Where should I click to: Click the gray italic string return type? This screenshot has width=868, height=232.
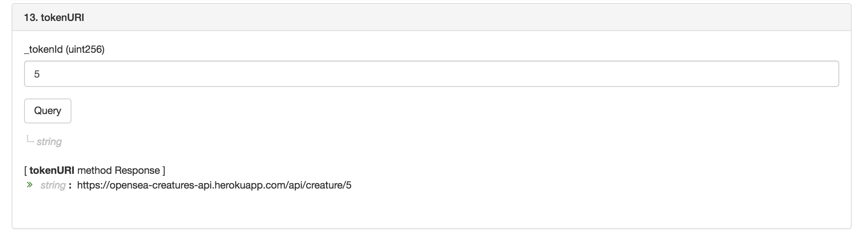pos(49,142)
